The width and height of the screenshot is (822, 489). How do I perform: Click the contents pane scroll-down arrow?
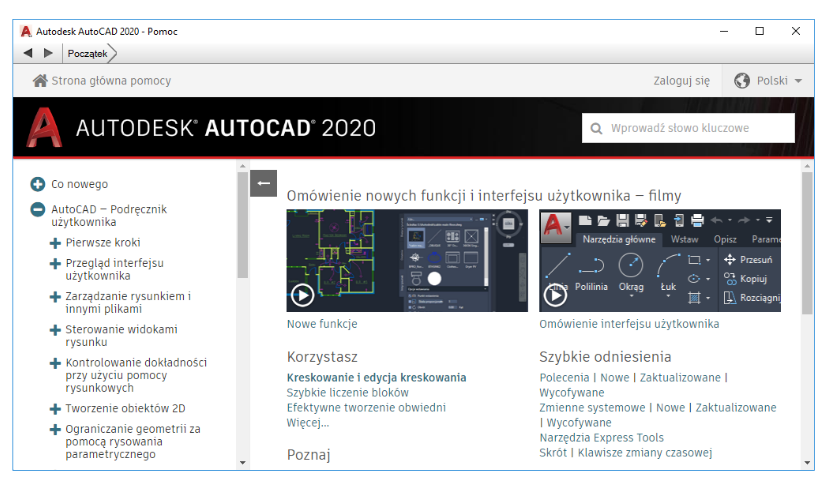[x=242, y=463]
